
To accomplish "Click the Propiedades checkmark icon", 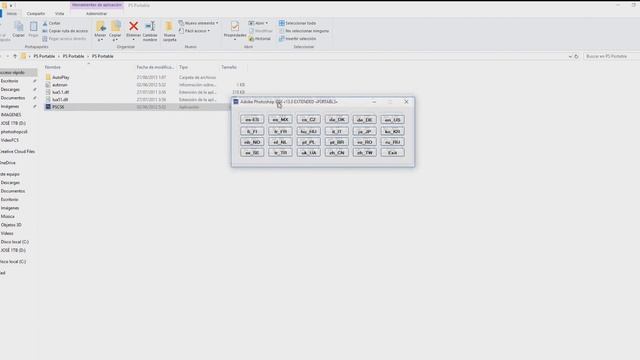I will [235, 27].
